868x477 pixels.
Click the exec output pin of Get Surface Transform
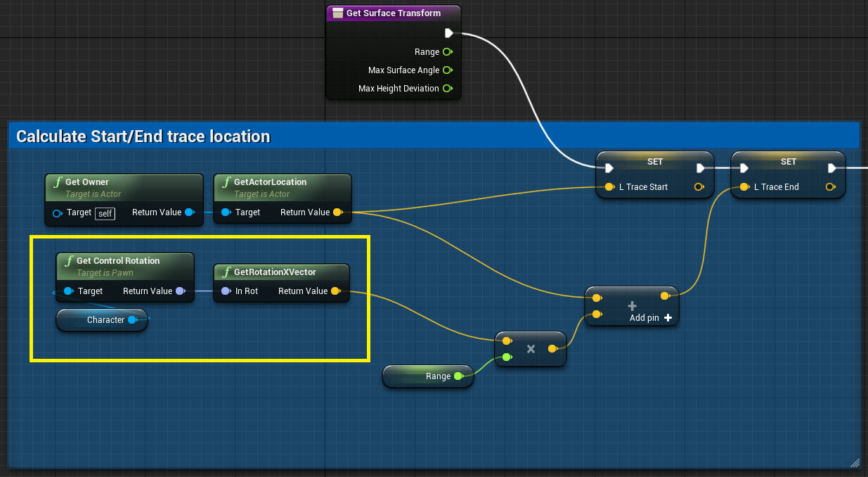pos(449,33)
